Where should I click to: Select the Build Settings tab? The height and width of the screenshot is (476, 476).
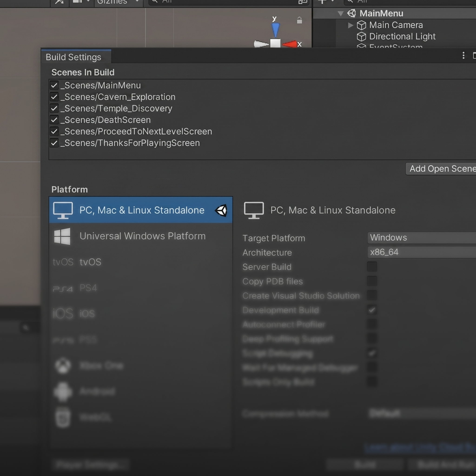[76, 57]
